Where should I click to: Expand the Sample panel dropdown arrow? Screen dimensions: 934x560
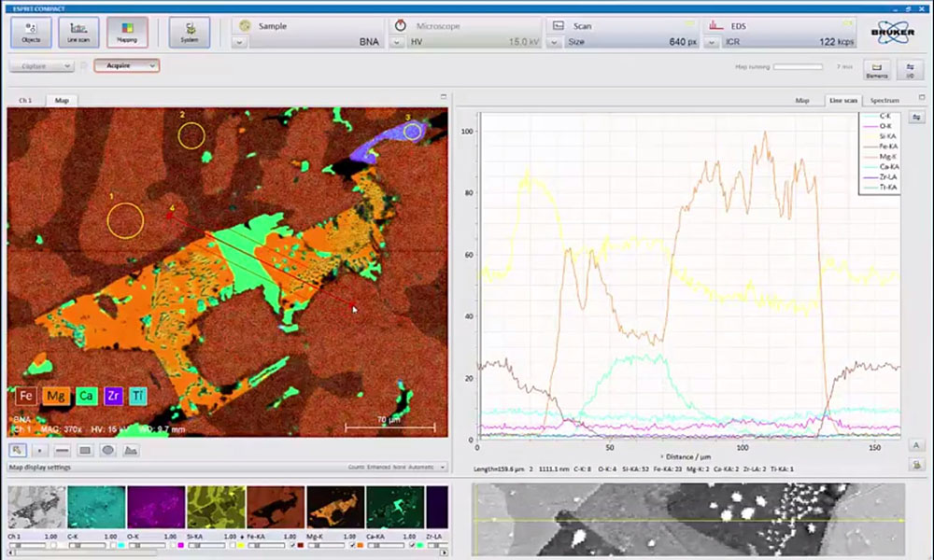coord(240,42)
